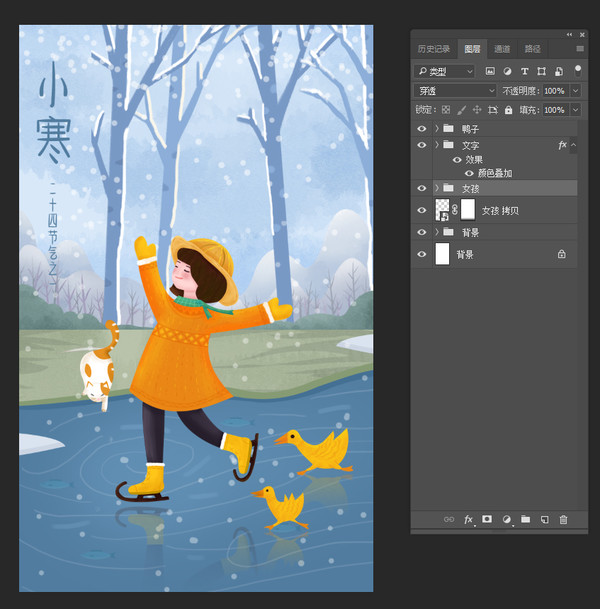Create a new group folder icon

pyautogui.click(x=525, y=519)
